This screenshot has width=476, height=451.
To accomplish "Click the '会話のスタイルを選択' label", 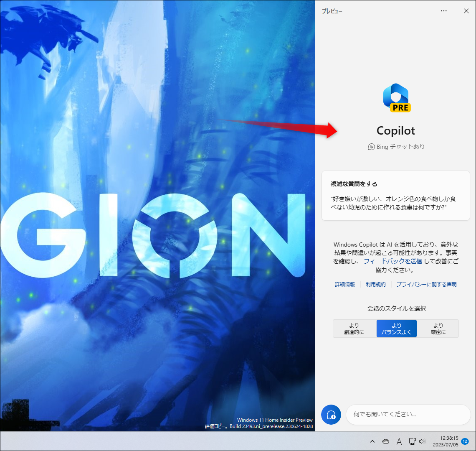I will point(397,308).
